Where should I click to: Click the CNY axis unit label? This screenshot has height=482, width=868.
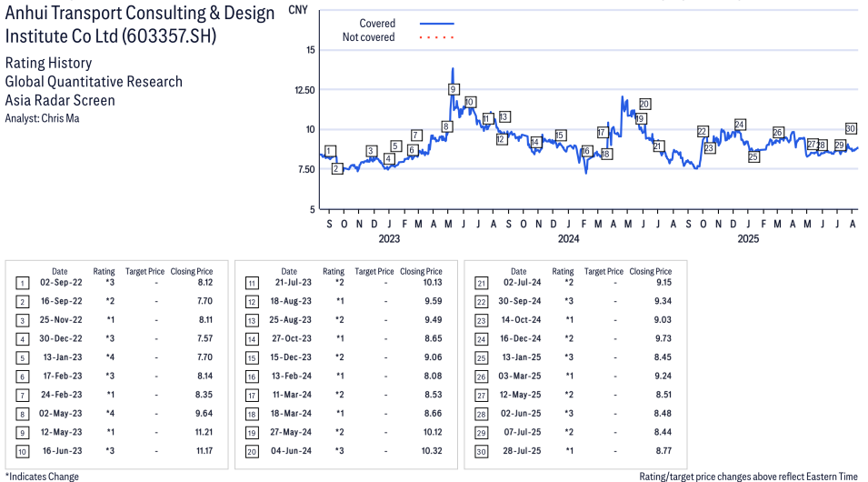[298, 10]
